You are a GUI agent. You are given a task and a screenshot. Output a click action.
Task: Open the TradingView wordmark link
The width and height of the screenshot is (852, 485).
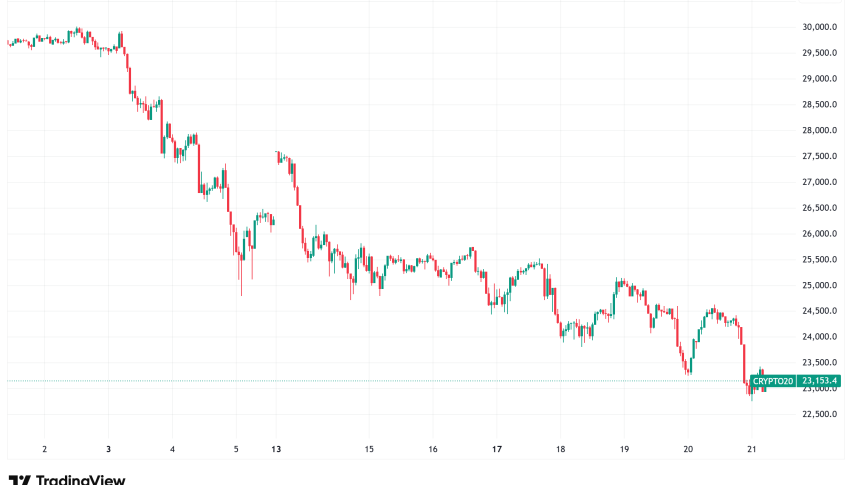coord(80,479)
